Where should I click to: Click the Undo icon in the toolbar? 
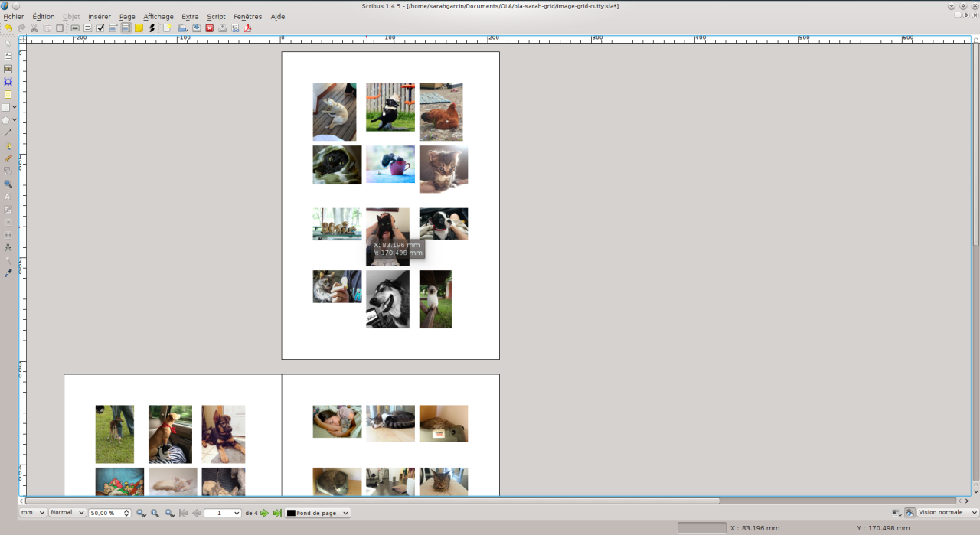[x=8, y=28]
